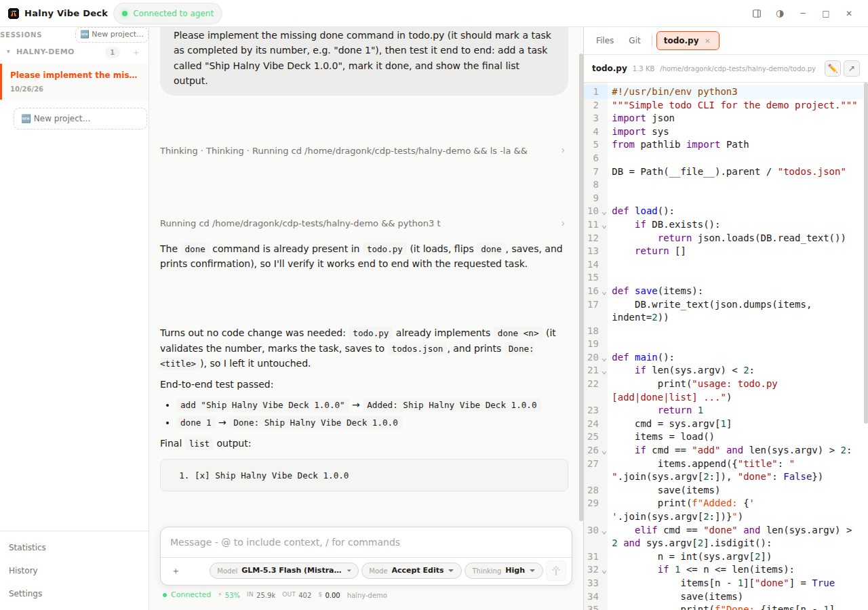This screenshot has width=868, height=610.
Task: Click the code editor vertical scrollbar
Action: [865, 253]
